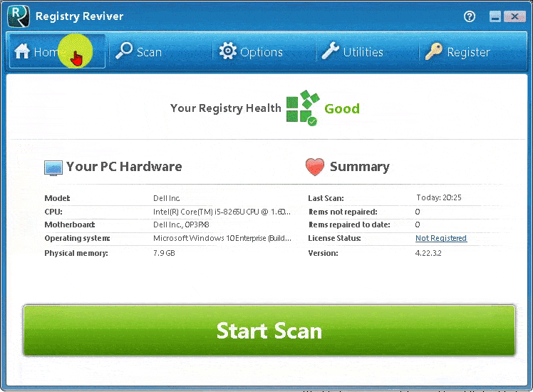Click the 'Model:' label
Image resolution: width=533 pixels, height=392 pixels.
pyautogui.click(x=57, y=198)
